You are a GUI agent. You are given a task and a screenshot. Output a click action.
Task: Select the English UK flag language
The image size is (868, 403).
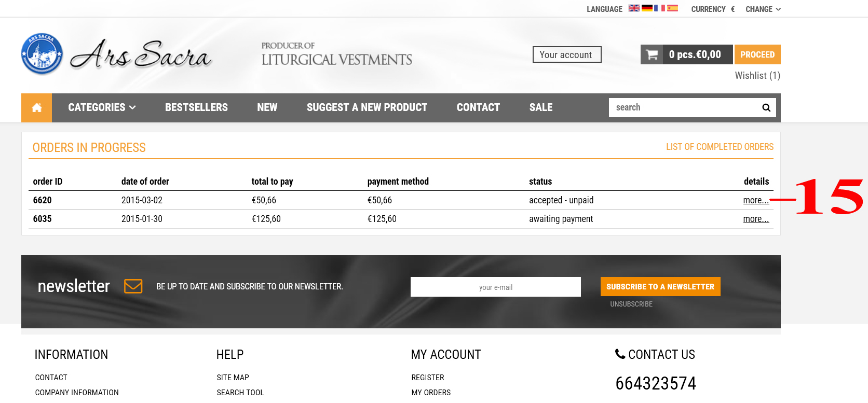(x=634, y=8)
